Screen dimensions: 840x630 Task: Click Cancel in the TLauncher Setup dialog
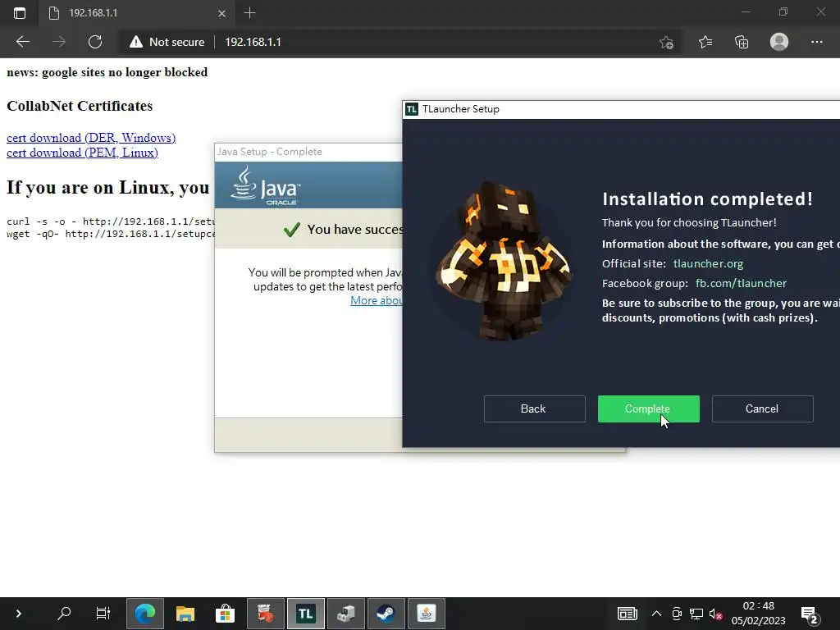coord(762,409)
